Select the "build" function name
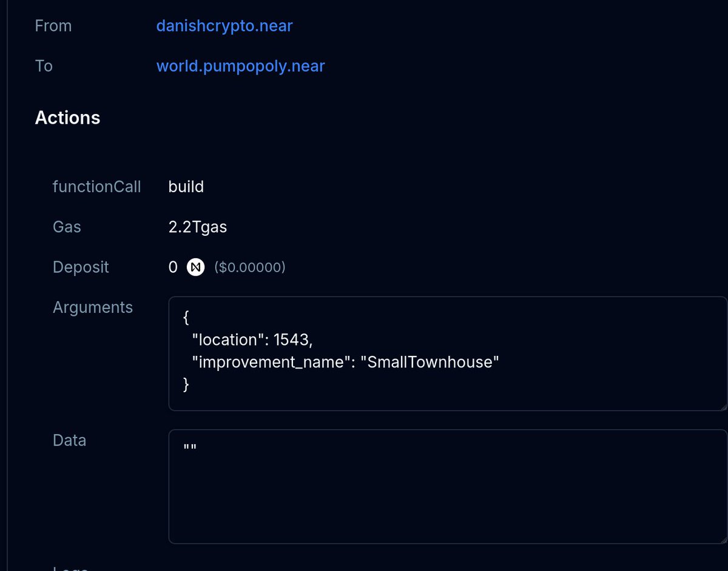This screenshot has height=571, width=728. [186, 187]
